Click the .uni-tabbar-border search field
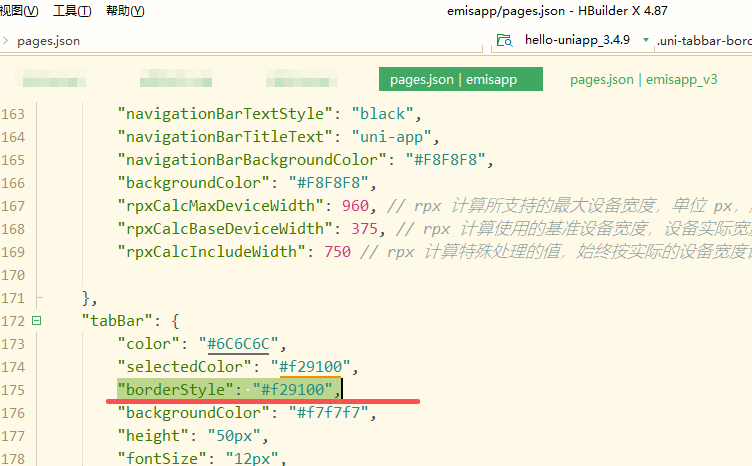Image resolution: width=752 pixels, height=466 pixels. [x=703, y=41]
